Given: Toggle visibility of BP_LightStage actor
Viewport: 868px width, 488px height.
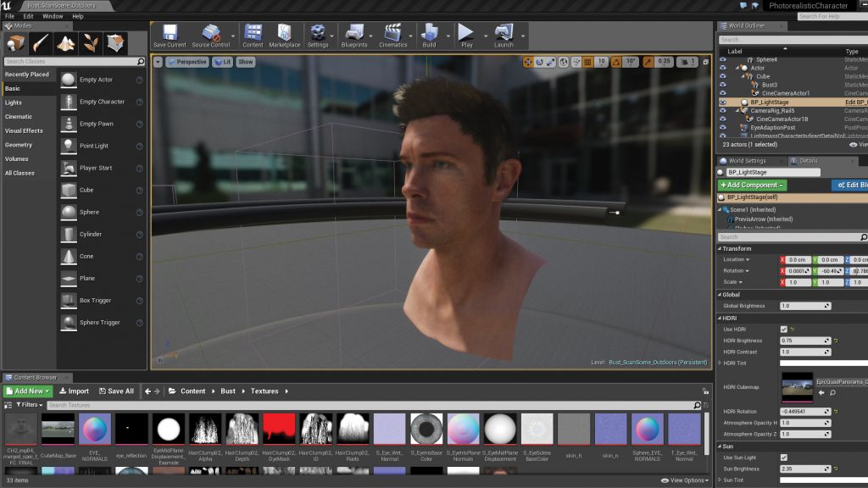Looking at the screenshot, I should pyautogui.click(x=723, y=103).
